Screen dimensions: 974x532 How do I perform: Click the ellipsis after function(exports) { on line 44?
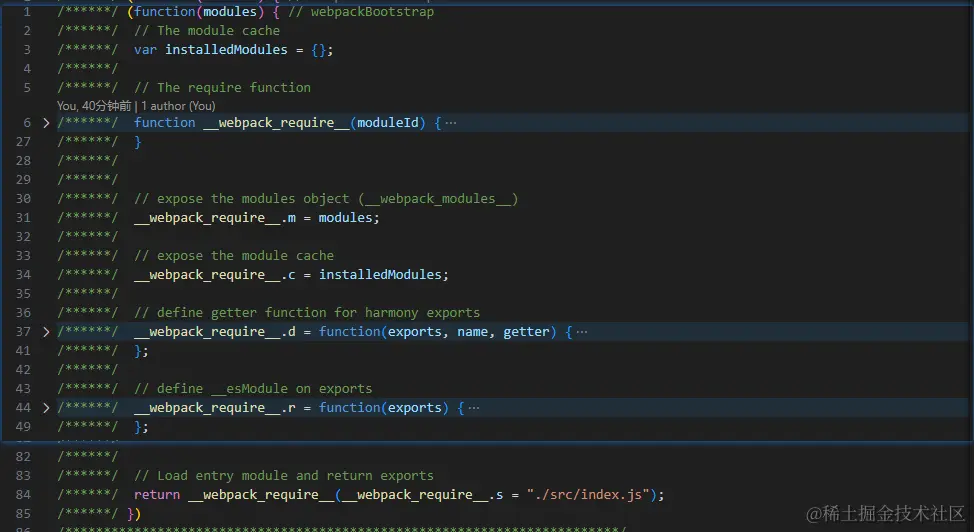coord(474,408)
